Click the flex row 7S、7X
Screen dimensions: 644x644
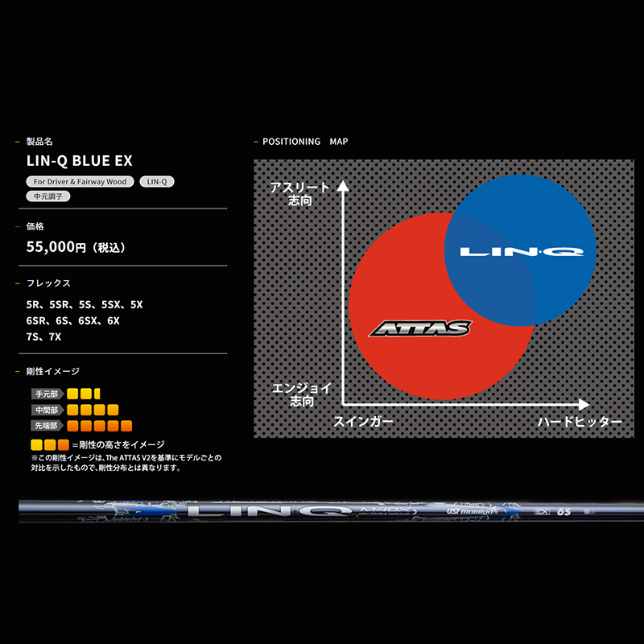tap(43, 336)
